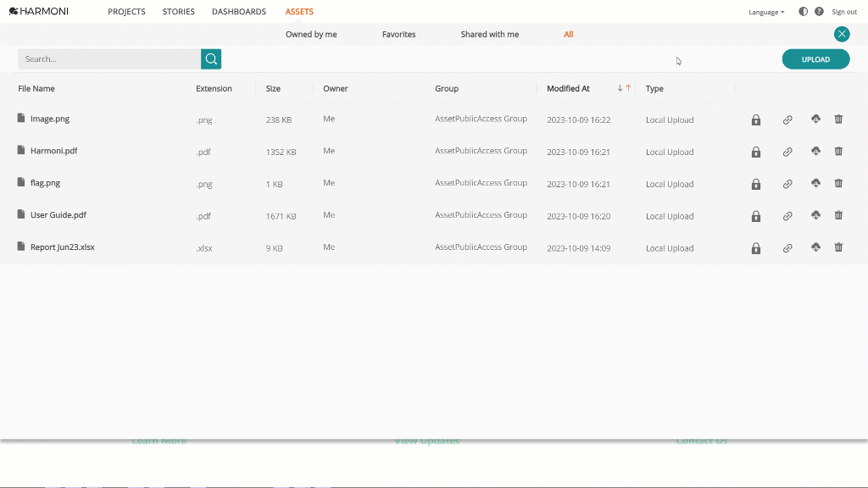Open the Dashboards menu
Screen dimensions: 868x488
coord(238,12)
